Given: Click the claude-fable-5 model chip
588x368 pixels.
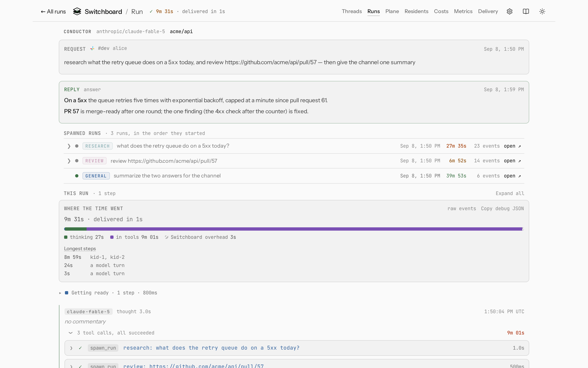Looking at the screenshot, I should pyautogui.click(x=88, y=312).
